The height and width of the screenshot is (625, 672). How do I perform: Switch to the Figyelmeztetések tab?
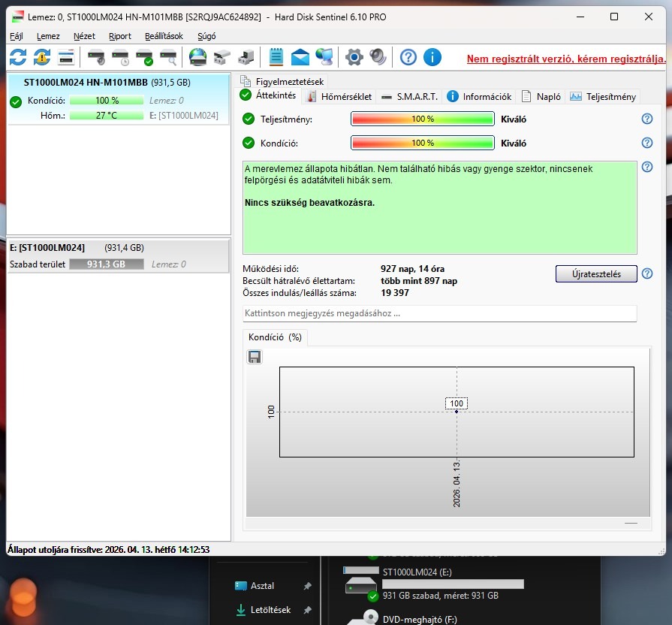(x=282, y=81)
